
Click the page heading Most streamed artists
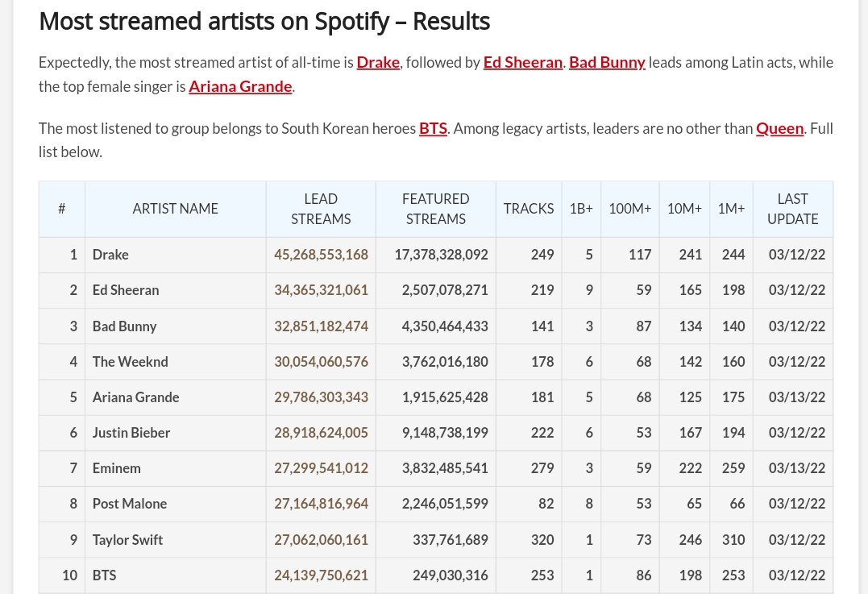click(264, 22)
